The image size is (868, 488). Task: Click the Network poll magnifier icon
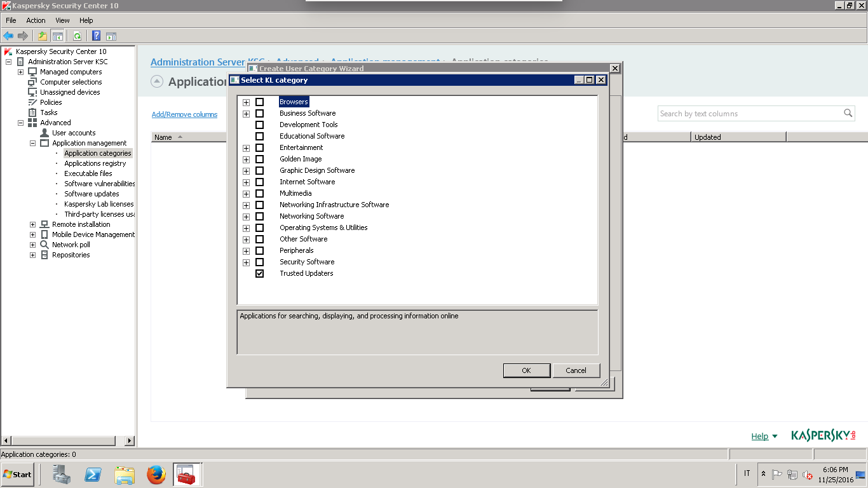click(44, 245)
